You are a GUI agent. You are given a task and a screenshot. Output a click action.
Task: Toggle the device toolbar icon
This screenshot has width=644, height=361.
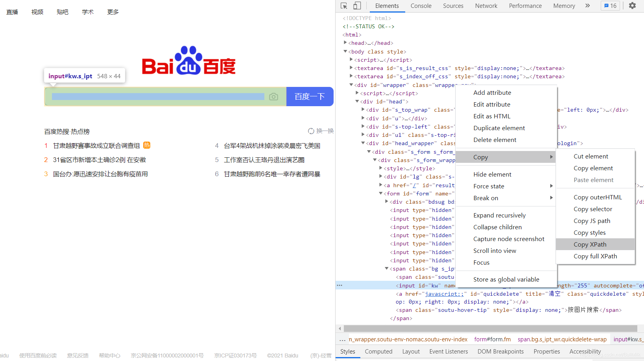click(357, 6)
